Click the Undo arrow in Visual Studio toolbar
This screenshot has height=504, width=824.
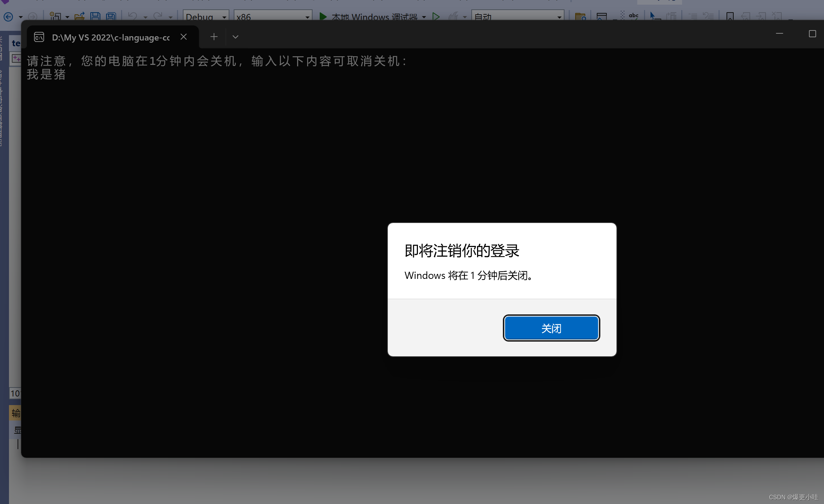click(133, 16)
